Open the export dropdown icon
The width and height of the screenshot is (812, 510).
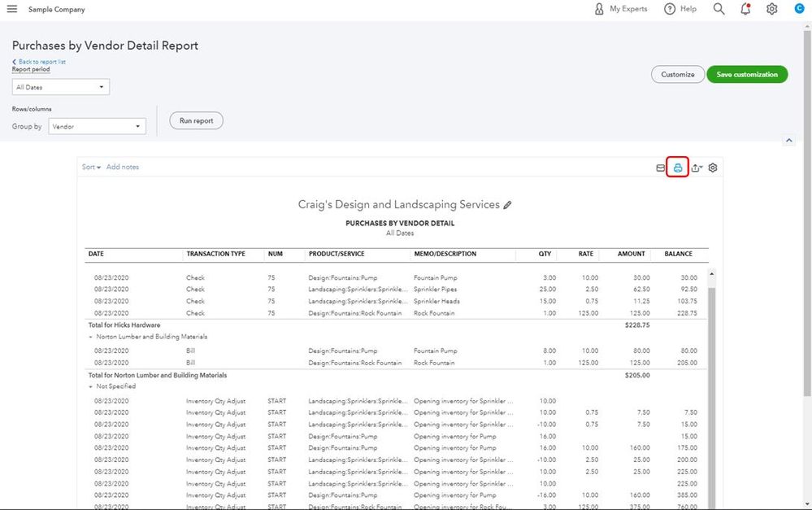(697, 168)
